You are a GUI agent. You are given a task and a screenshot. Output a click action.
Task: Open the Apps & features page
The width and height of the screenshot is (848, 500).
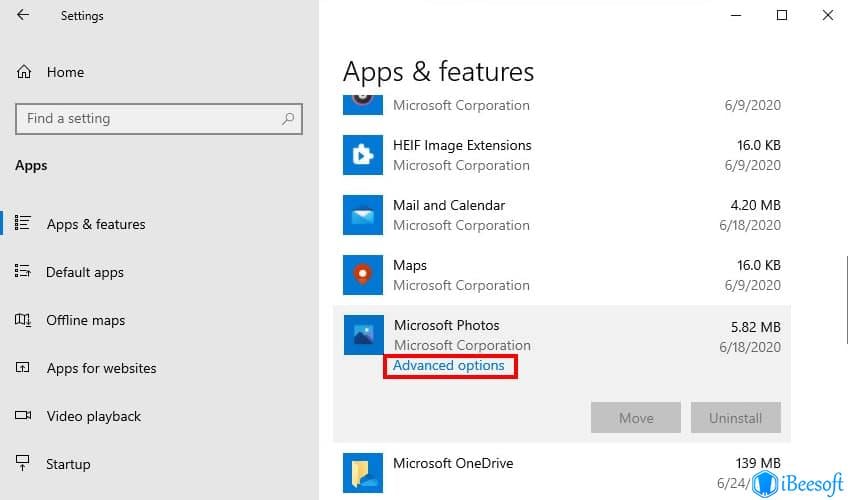pos(96,224)
